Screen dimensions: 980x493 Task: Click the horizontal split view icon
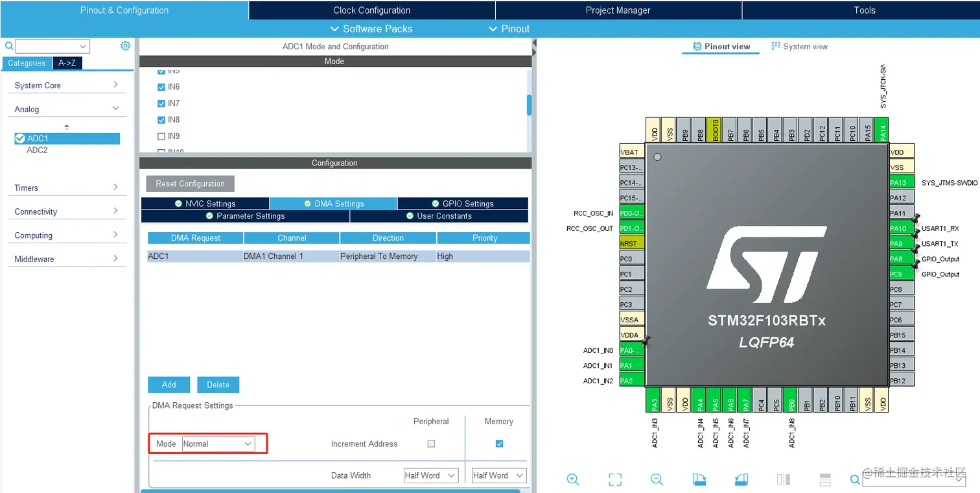click(x=825, y=479)
